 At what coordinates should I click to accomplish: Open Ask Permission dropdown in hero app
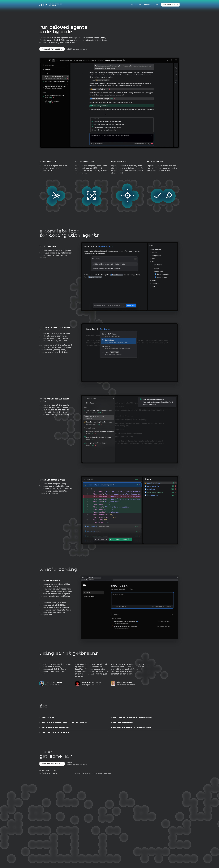coord(140,144)
